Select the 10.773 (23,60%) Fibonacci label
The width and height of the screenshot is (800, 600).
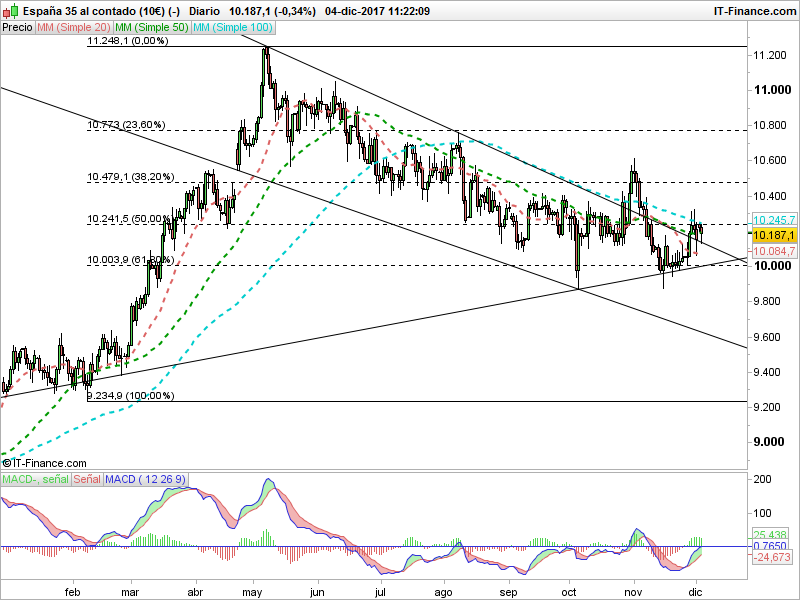click(x=126, y=124)
